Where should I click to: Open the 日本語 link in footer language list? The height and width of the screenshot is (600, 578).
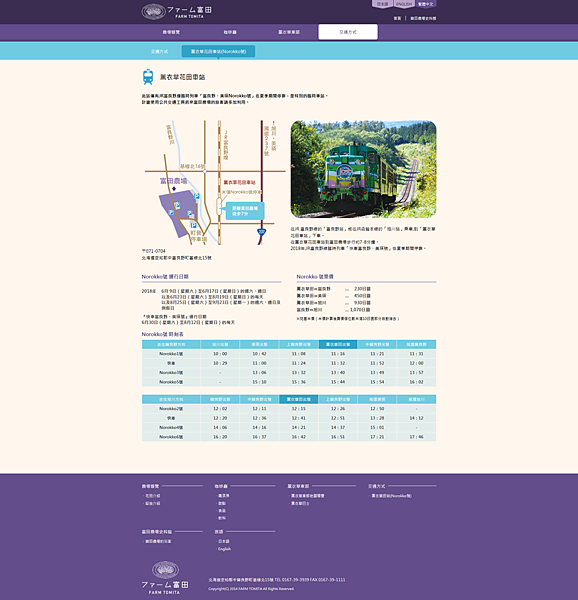[223, 541]
